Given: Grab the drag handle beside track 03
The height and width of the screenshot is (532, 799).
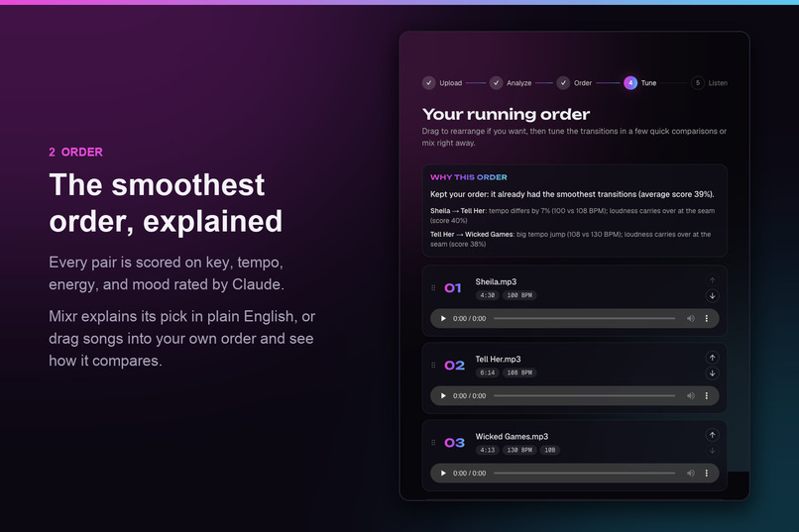Looking at the screenshot, I should pyautogui.click(x=433, y=443).
